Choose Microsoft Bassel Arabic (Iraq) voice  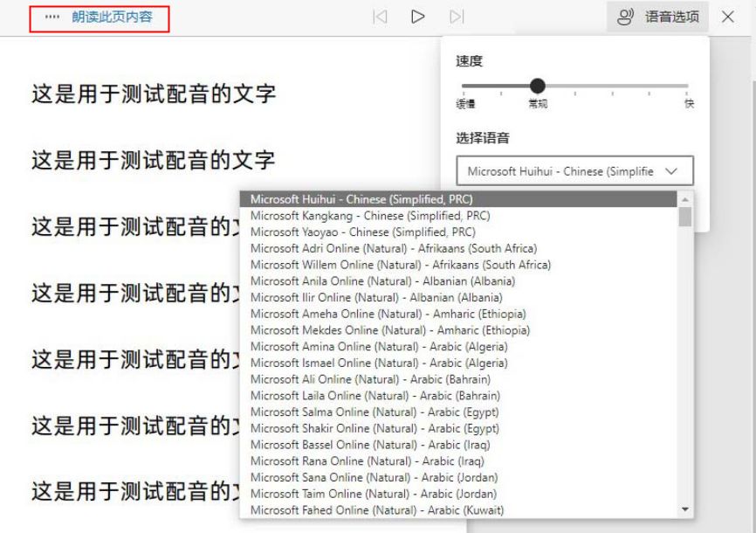click(458, 445)
